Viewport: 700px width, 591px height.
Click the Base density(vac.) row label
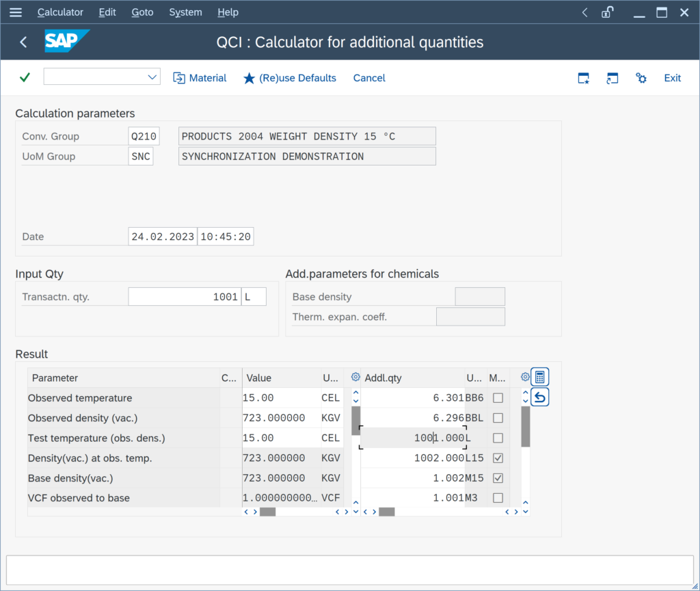coord(70,478)
